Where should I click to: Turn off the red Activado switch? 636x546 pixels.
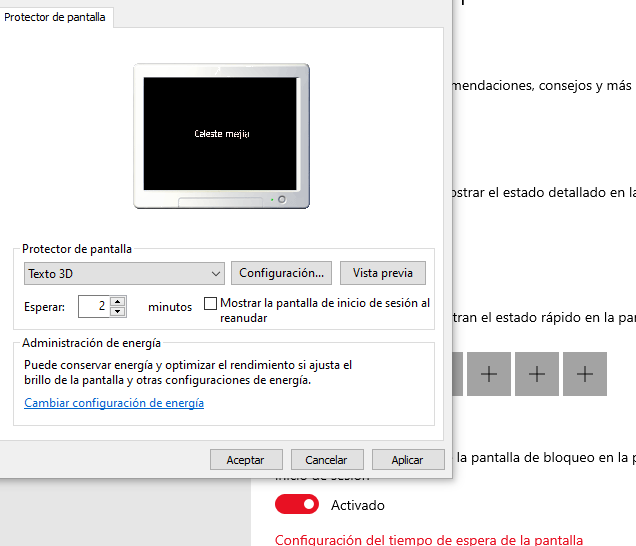297,505
